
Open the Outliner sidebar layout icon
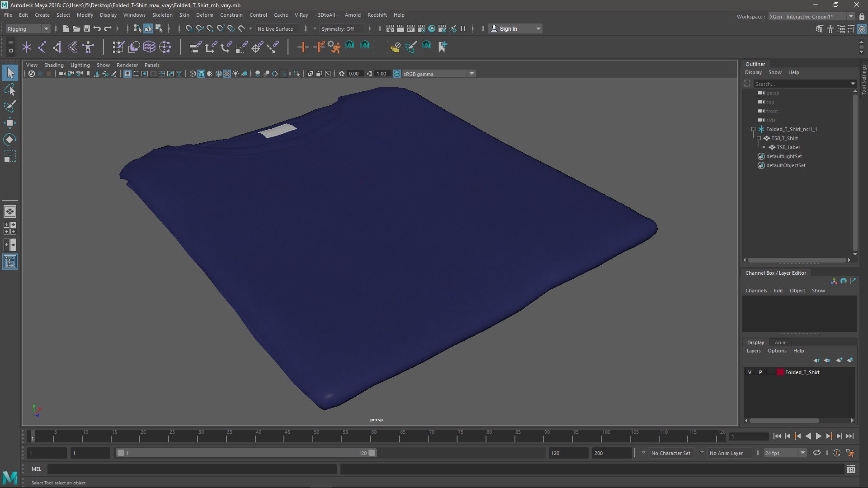10,262
